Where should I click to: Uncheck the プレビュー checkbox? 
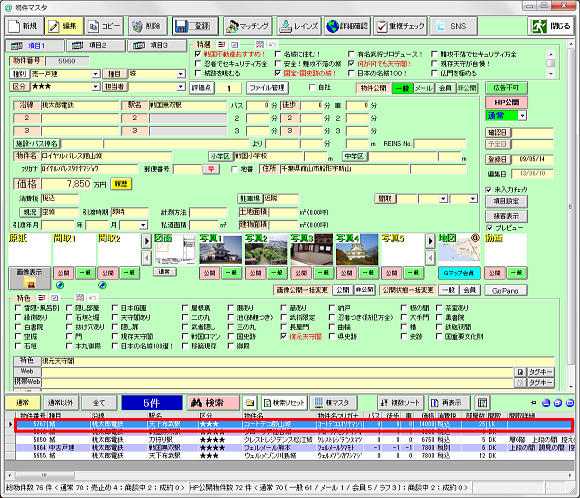[489, 228]
